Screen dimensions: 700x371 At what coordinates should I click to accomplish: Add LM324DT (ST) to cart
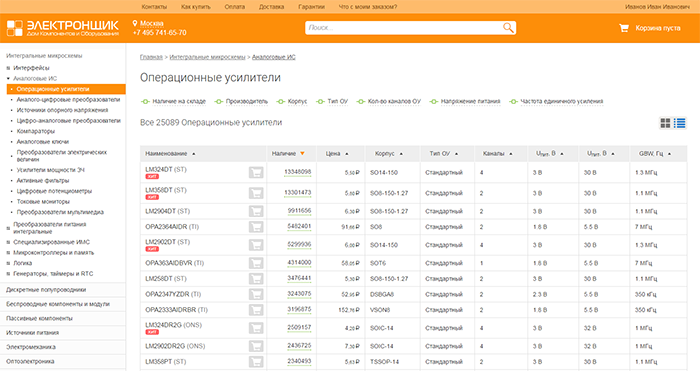(x=256, y=172)
